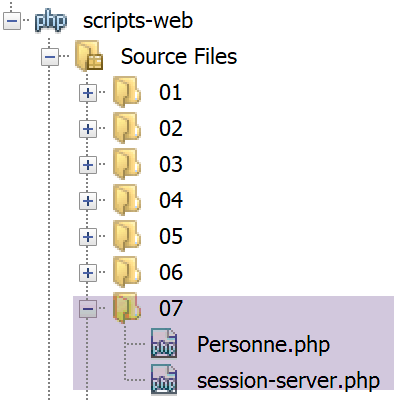Expand folder 06
415x400 pixels.
click(88, 273)
